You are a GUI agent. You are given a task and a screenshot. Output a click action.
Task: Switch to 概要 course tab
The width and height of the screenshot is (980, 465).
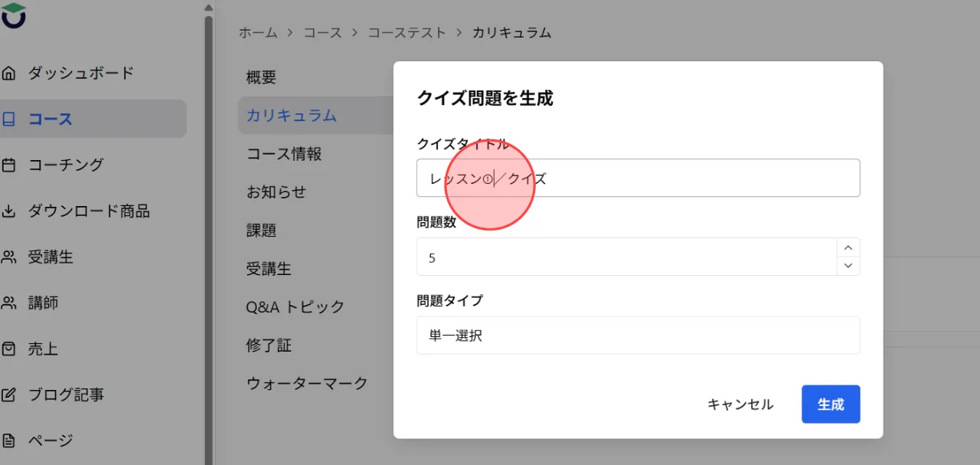point(261,77)
